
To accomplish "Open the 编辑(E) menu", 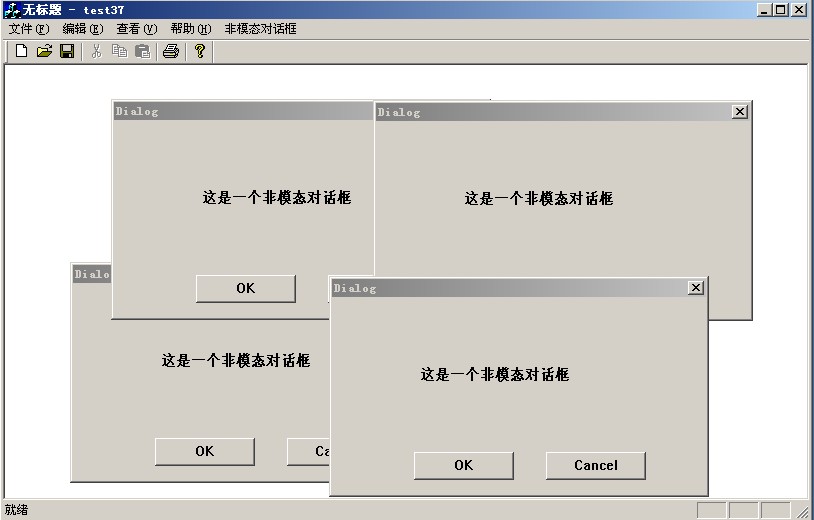I will coord(83,29).
